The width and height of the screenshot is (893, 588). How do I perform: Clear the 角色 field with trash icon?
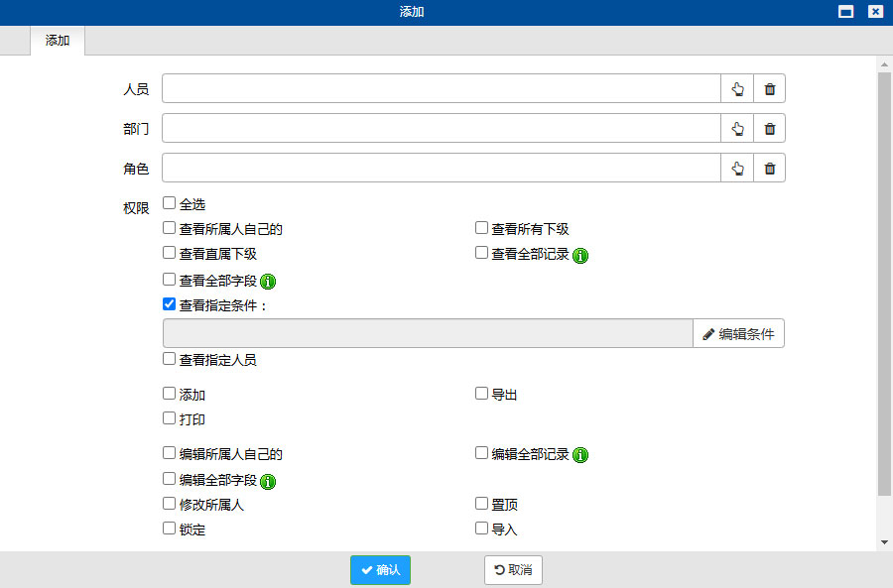pyautogui.click(x=769, y=168)
